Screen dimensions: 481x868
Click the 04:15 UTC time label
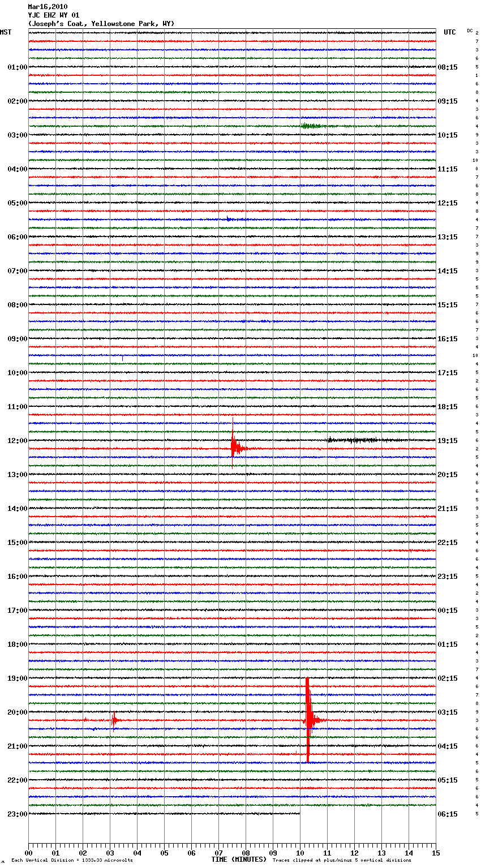tap(448, 746)
